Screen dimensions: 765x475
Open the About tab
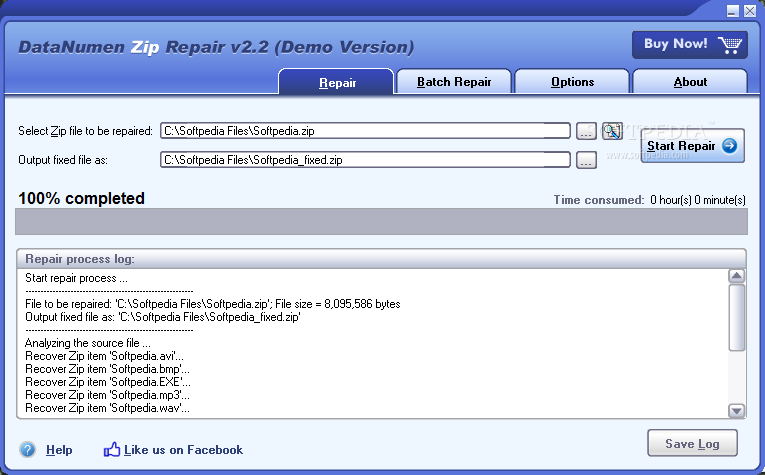pos(690,81)
